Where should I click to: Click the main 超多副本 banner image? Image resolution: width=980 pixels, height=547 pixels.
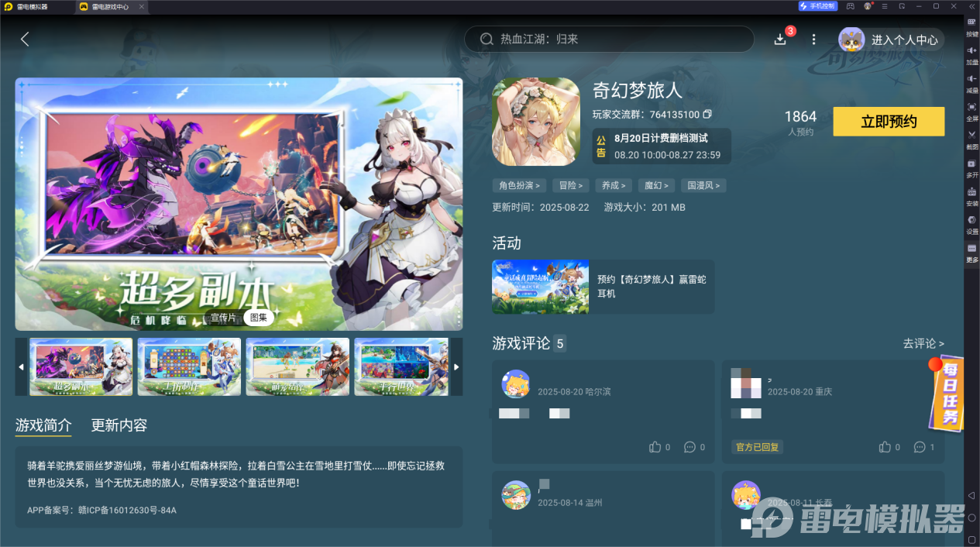pos(239,205)
